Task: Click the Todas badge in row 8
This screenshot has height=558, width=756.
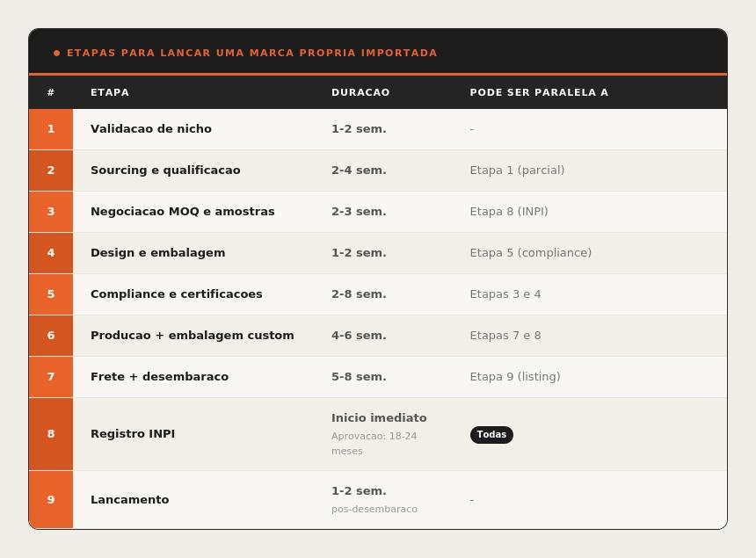Action: tap(491, 435)
